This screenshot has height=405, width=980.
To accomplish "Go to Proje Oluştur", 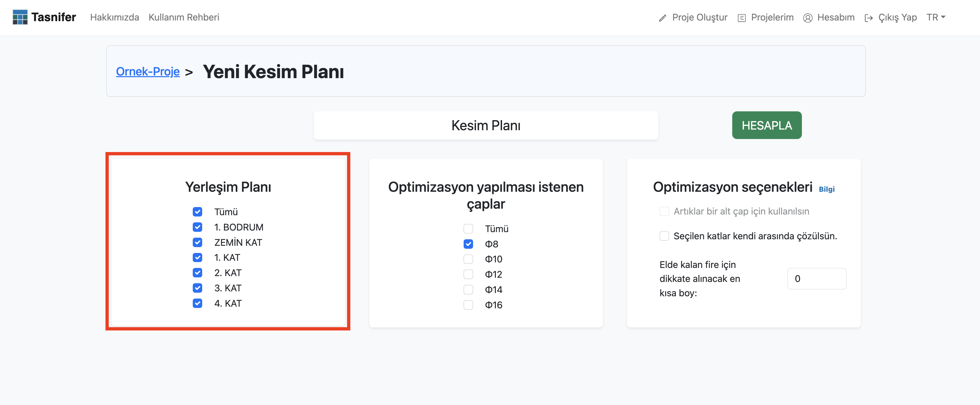I will pyautogui.click(x=699, y=18).
